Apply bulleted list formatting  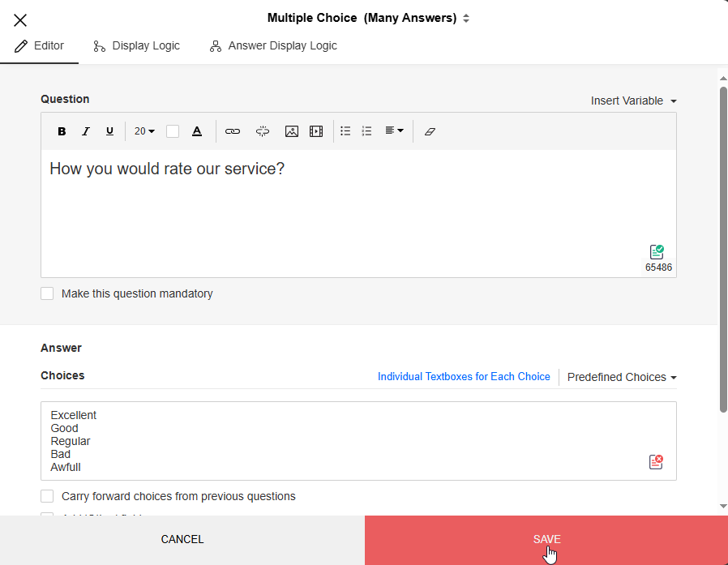pyautogui.click(x=345, y=131)
